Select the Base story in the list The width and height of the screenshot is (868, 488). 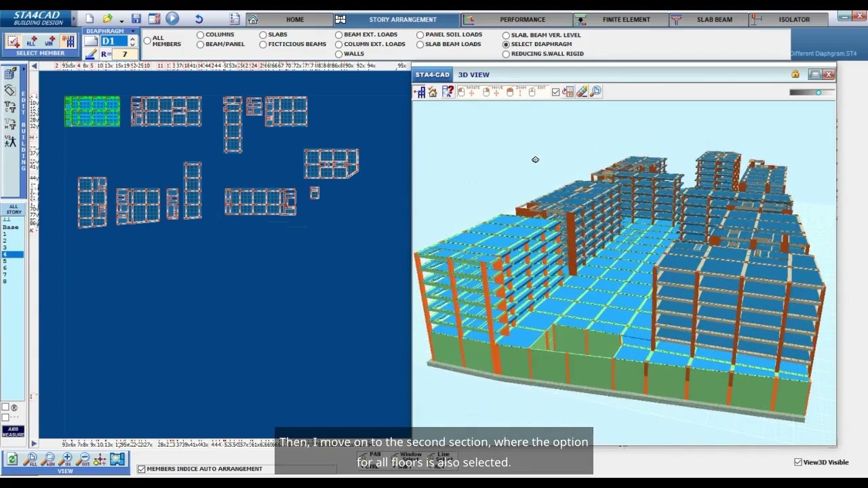click(10, 227)
